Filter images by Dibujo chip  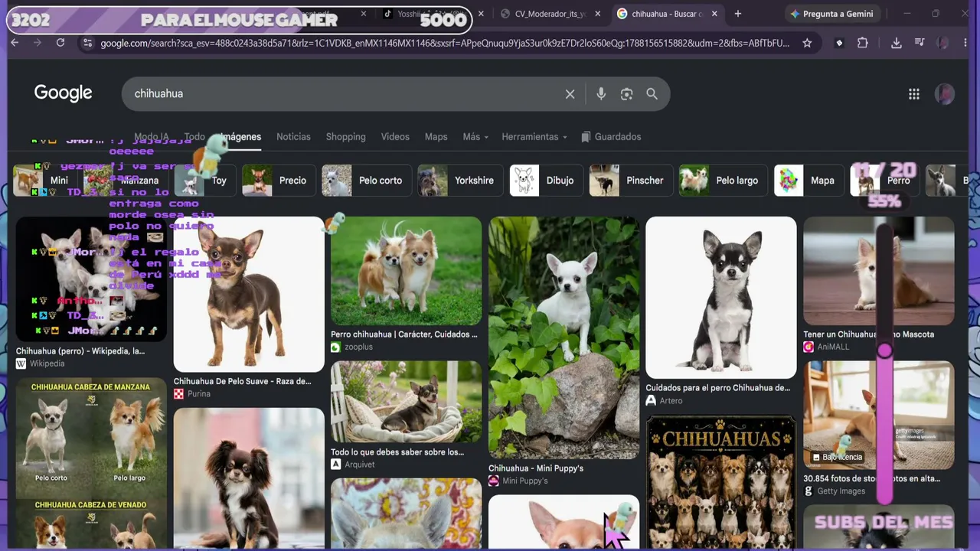click(546, 181)
